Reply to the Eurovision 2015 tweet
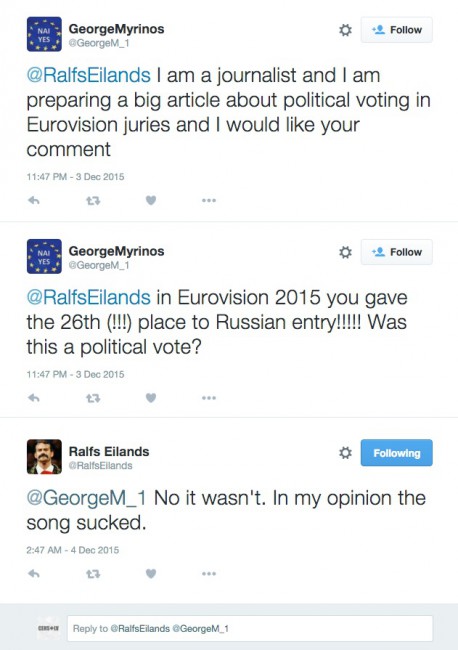The height and width of the screenshot is (650, 458). pyautogui.click(x=34, y=398)
